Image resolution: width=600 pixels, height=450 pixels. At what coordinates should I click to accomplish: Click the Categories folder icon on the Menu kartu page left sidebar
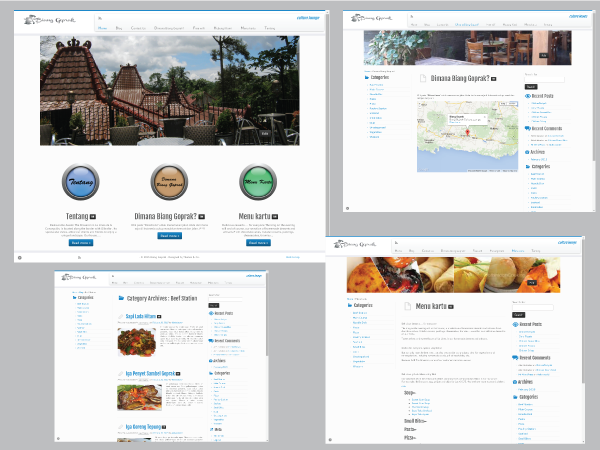[x=350, y=305]
